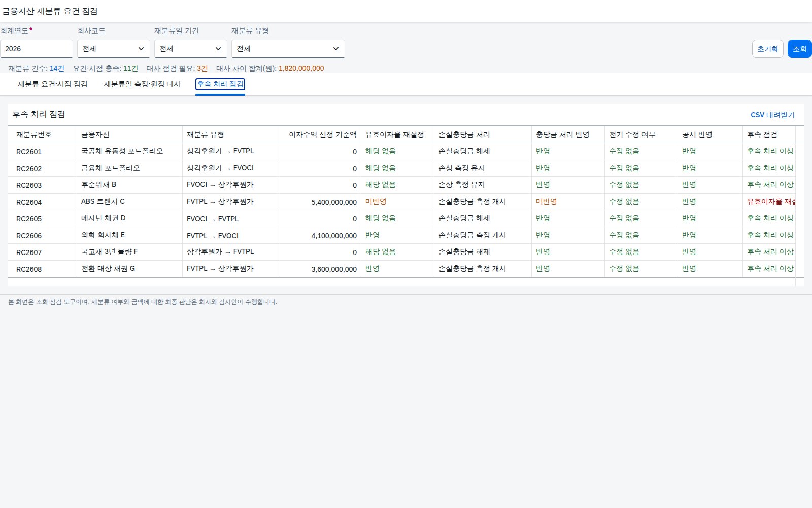The image size is (812, 508).
Task: Click the red 유효이자율 재설정 warning in RC2604
Action: (x=771, y=202)
